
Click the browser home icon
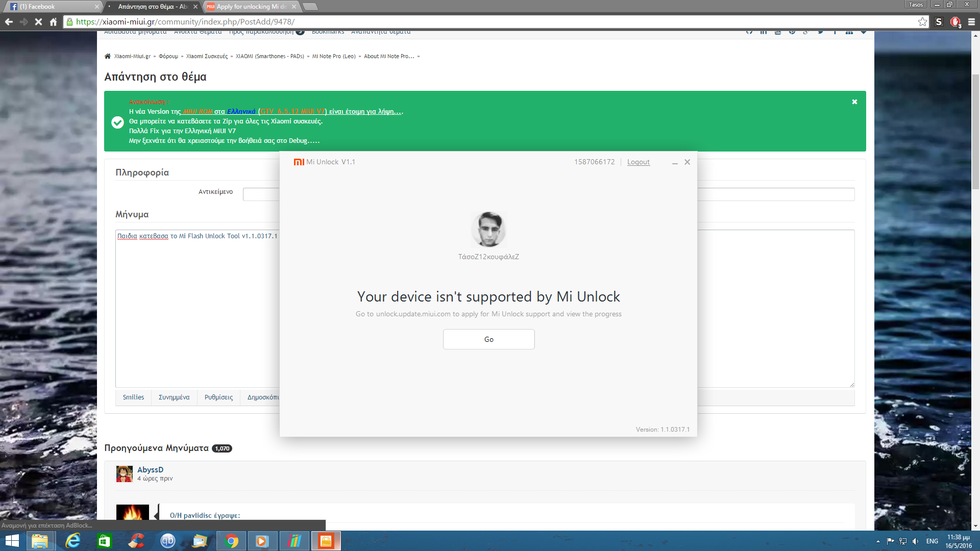[x=53, y=22]
